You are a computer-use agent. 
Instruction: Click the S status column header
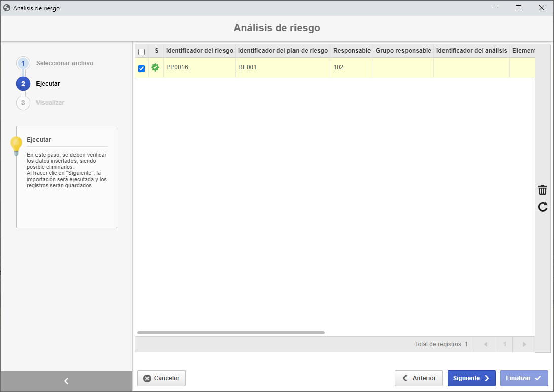click(156, 51)
